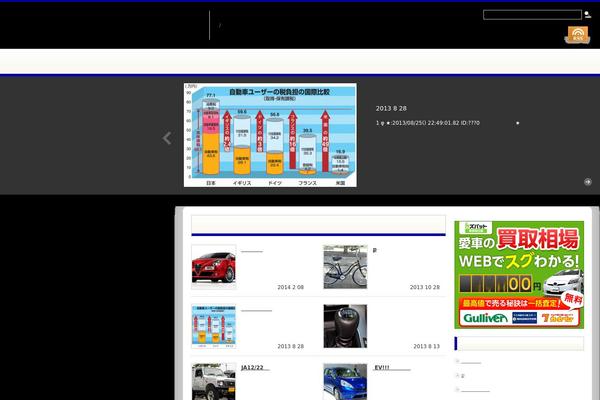Screen dimensions: 600x400
Task: Click the date 2013 8 13
Action: point(426,346)
